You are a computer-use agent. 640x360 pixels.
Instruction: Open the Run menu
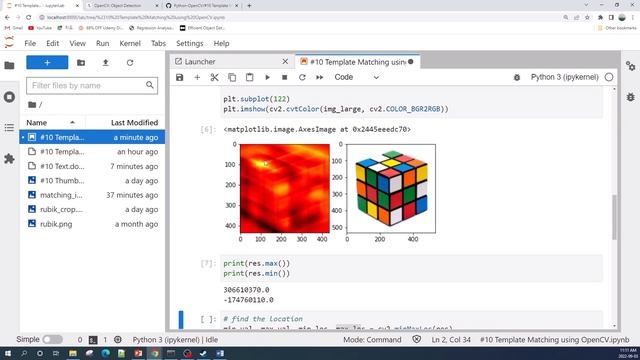pyautogui.click(x=102, y=43)
